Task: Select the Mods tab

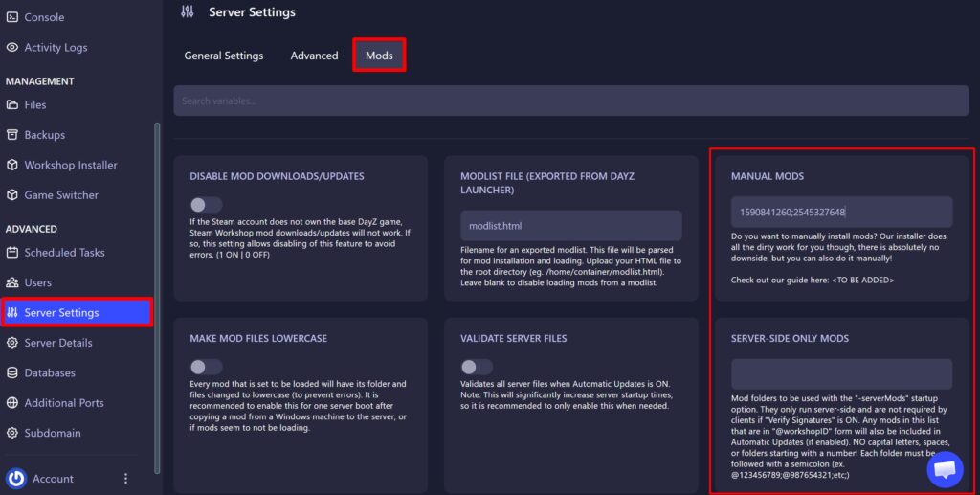Action: [379, 56]
